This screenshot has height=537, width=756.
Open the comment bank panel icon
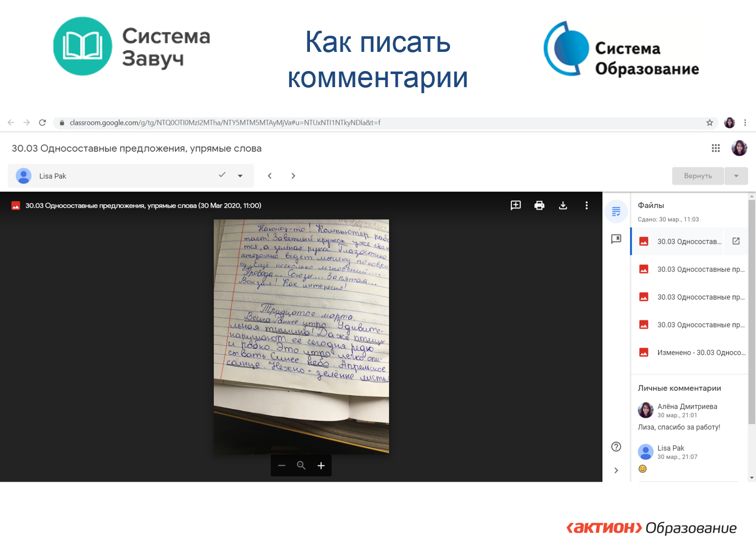pyautogui.click(x=616, y=239)
